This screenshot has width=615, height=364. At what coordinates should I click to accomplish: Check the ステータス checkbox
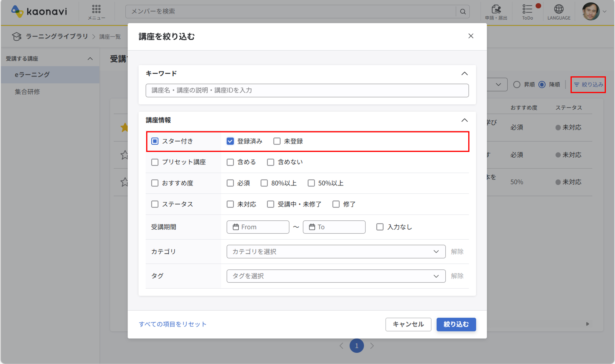point(155,204)
